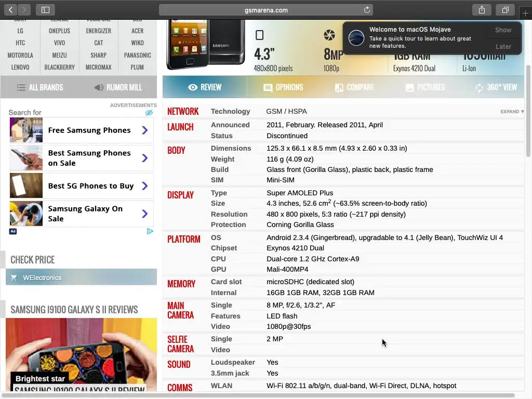Open the Lenovo brand link
The image size is (532, 399).
20,67
